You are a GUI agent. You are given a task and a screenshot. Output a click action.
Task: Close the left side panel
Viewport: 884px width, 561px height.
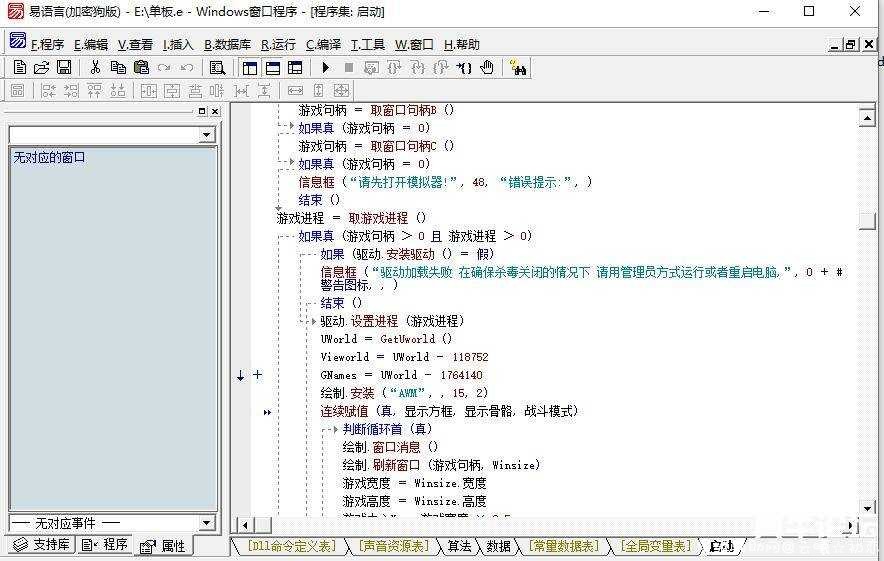pyautogui.click(x=215, y=112)
